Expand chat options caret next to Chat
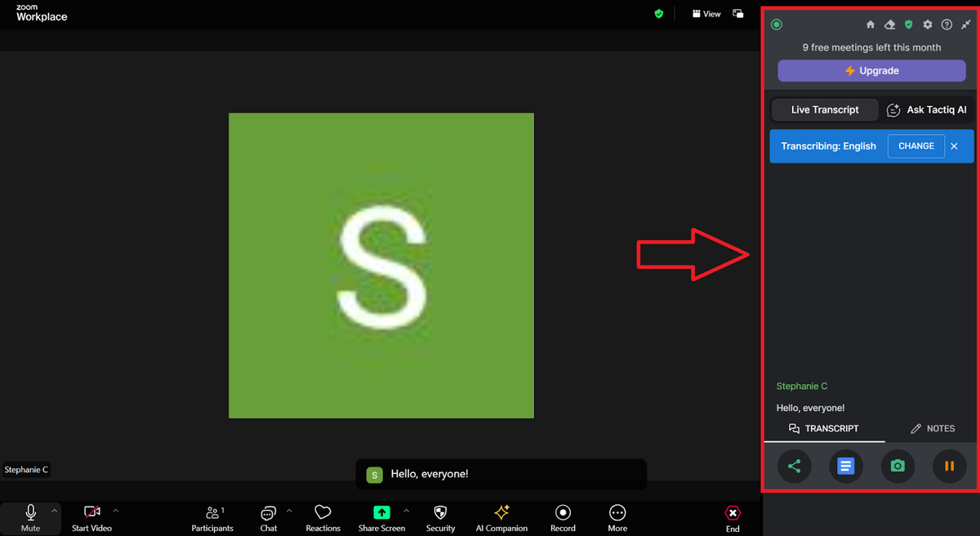980x536 pixels. coord(289,511)
